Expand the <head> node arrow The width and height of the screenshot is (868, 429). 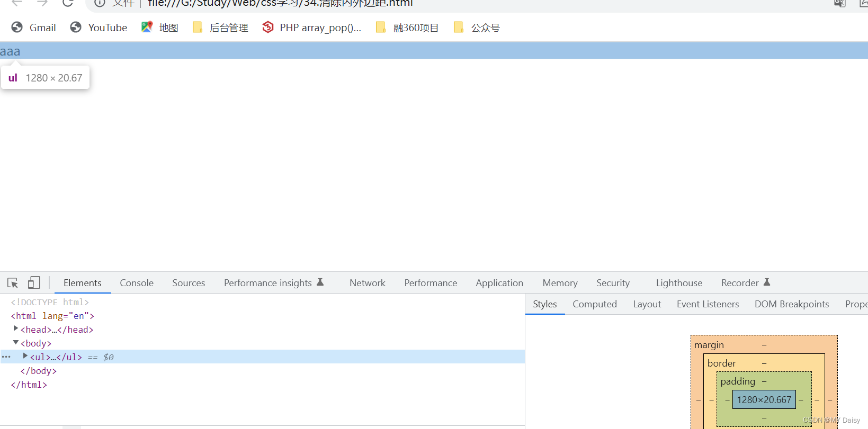[x=16, y=328]
